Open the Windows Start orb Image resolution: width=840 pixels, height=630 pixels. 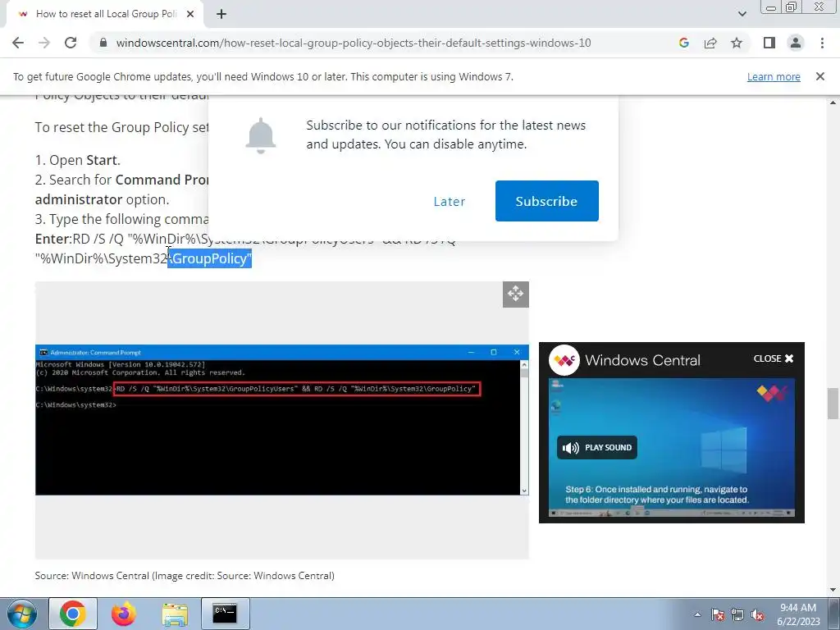21,614
